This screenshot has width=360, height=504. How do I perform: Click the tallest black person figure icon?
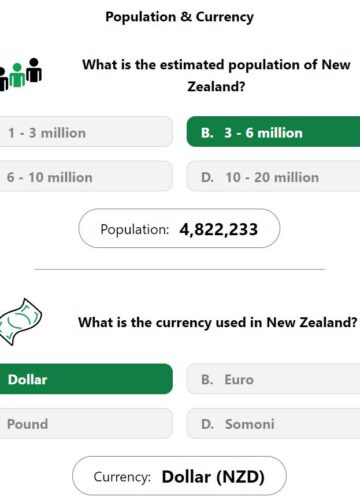[34, 70]
